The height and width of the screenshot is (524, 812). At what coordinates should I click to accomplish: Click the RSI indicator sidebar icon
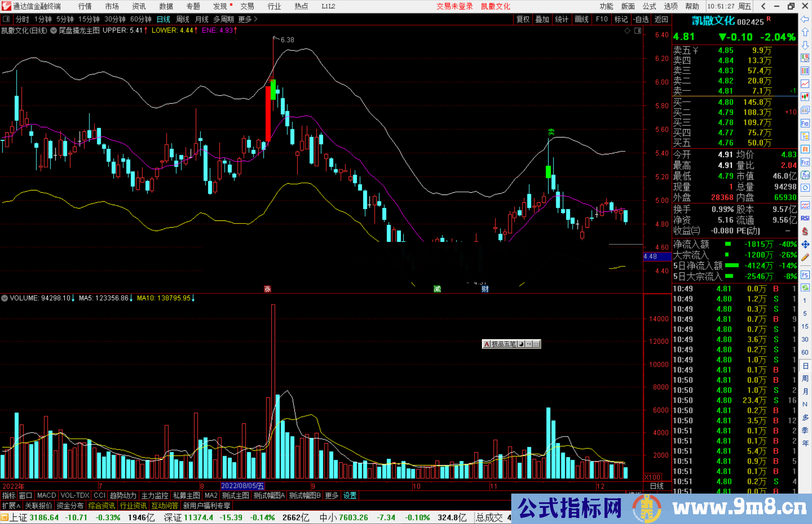pos(805,218)
